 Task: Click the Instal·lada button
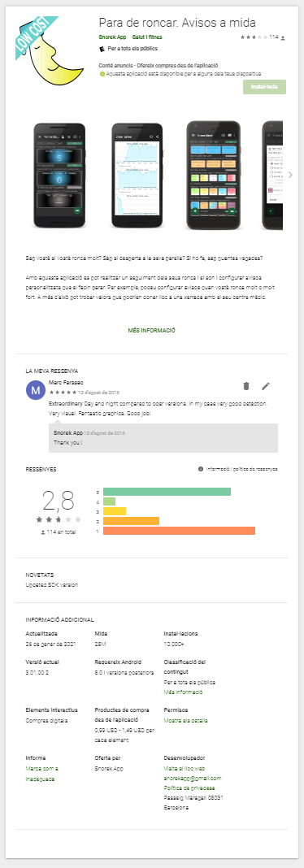pyautogui.click(x=264, y=88)
